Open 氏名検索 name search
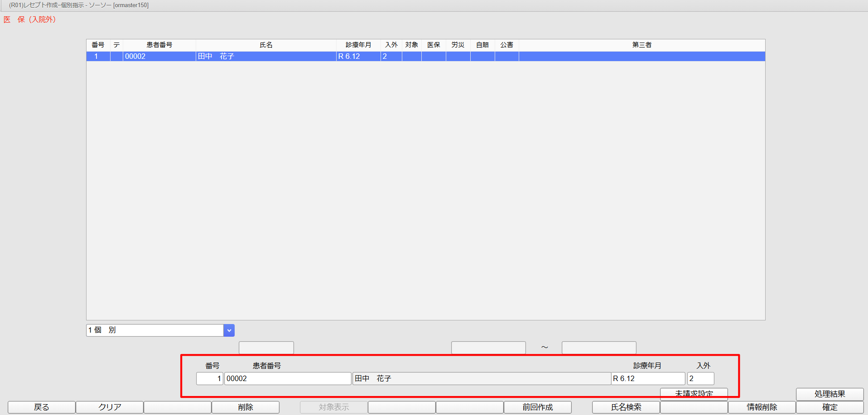The height and width of the screenshot is (415, 868). [x=626, y=407]
